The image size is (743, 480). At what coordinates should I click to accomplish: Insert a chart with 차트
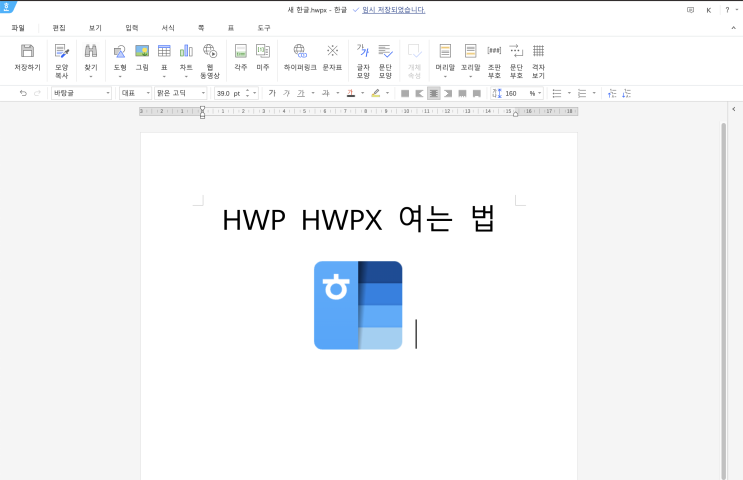pos(186,61)
